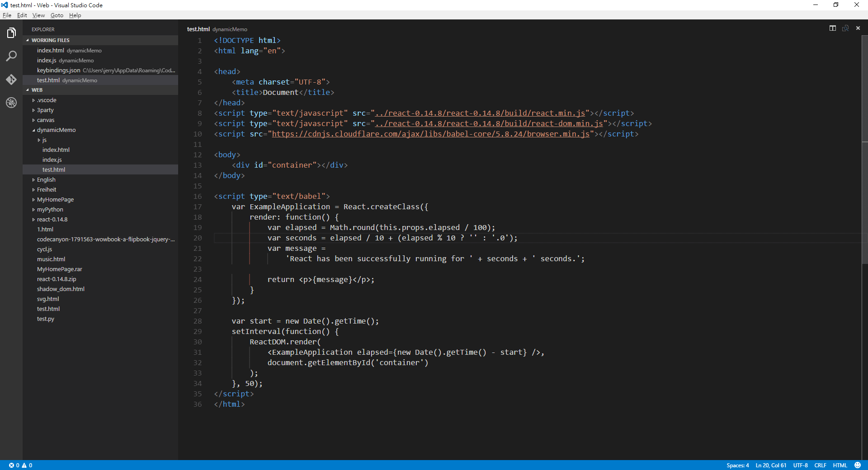This screenshot has width=868, height=470.
Task: Open index.html in working files
Action: 100,50
